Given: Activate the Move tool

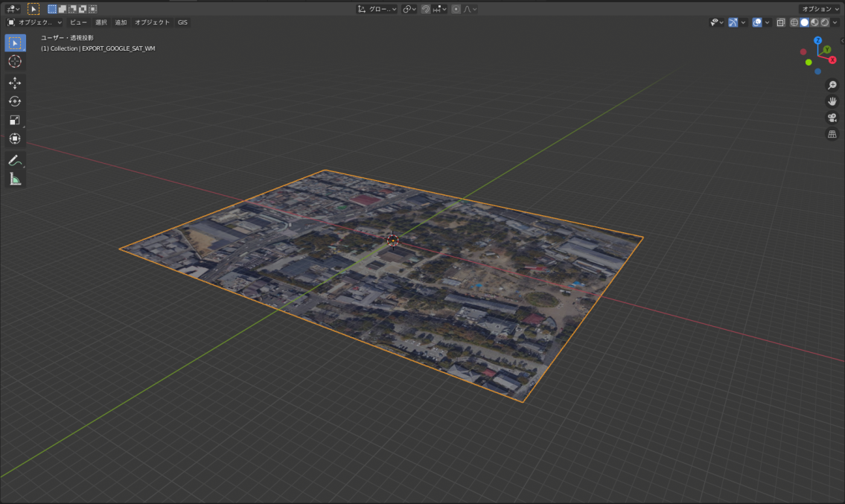Looking at the screenshot, I should (x=15, y=83).
